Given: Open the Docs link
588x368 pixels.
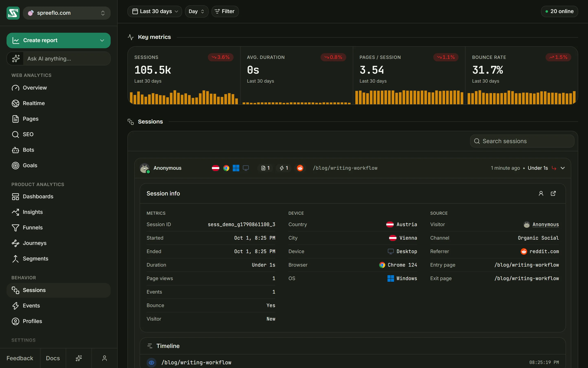Looking at the screenshot, I should point(53,358).
